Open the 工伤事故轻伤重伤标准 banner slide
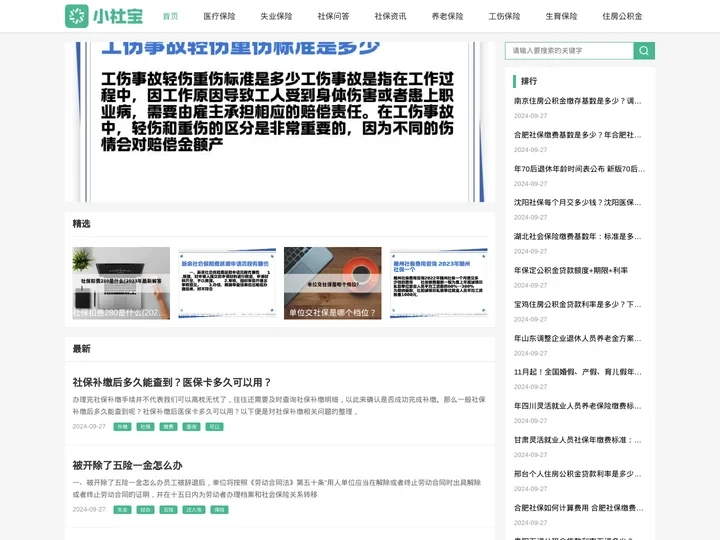The width and height of the screenshot is (720, 540). click(x=280, y=122)
